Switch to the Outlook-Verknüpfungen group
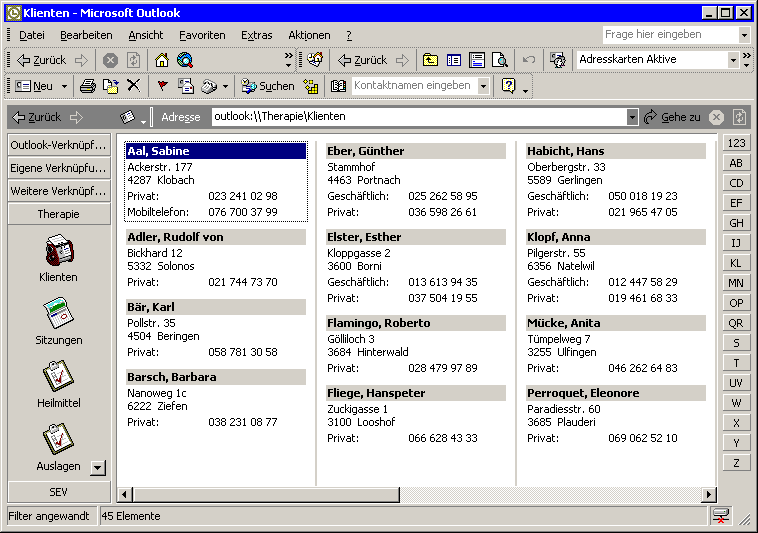The height and width of the screenshot is (533, 758). pos(58,145)
